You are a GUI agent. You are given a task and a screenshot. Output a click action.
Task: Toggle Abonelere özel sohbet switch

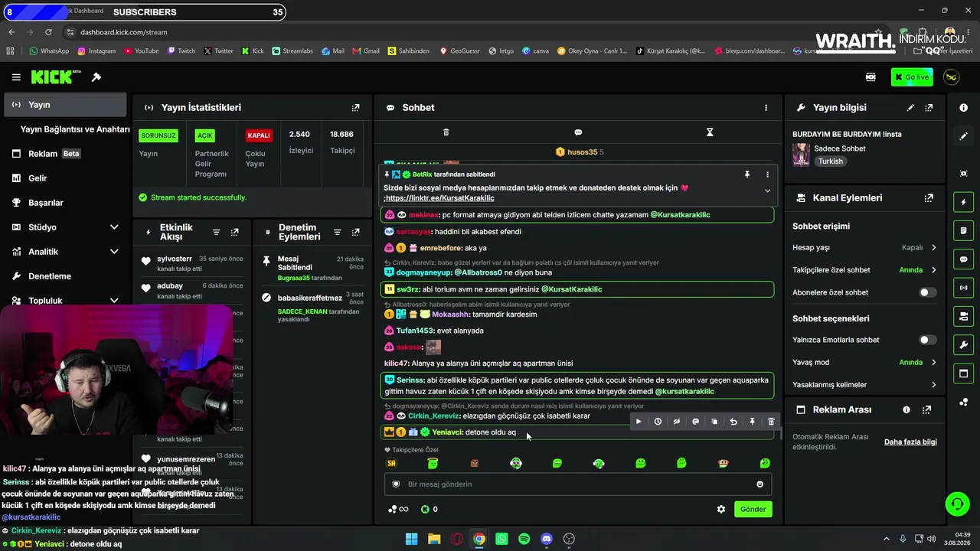coord(927,292)
